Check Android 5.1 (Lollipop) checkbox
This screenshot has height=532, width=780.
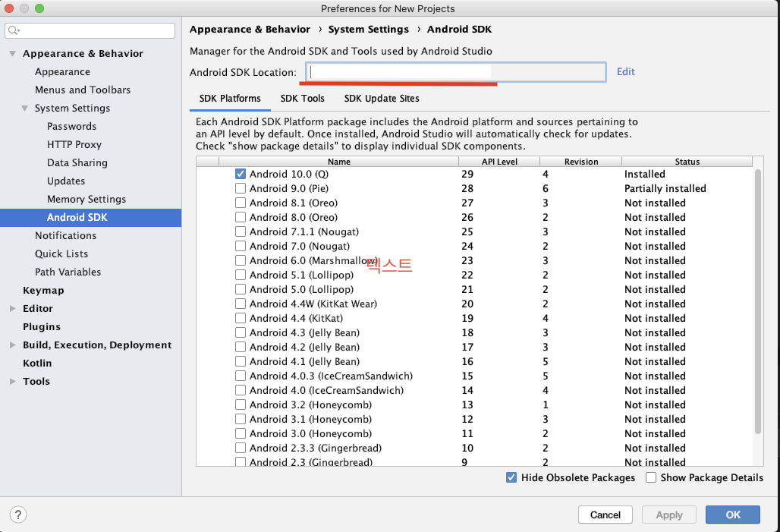[x=241, y=275]
